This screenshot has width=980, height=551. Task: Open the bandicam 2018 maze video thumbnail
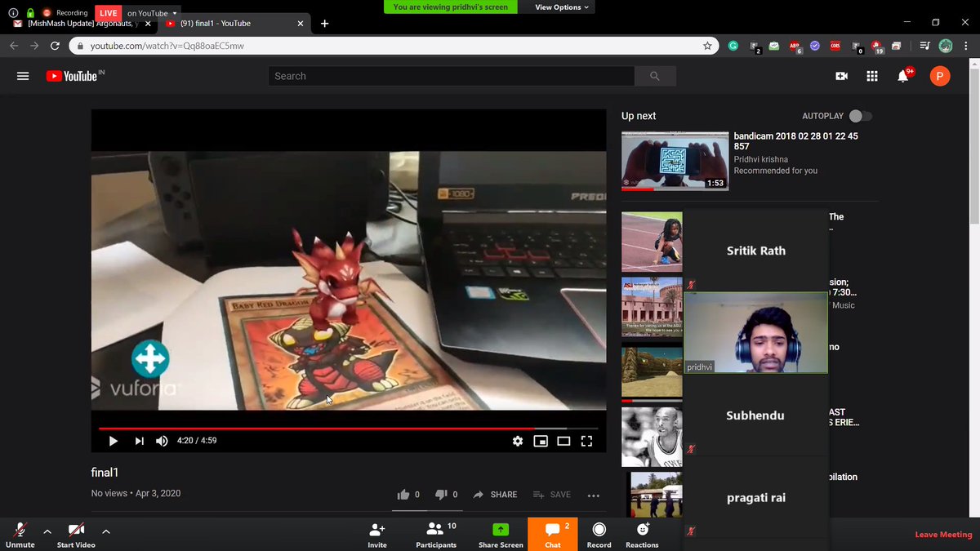pyautogui.click(x=675, y=161)
